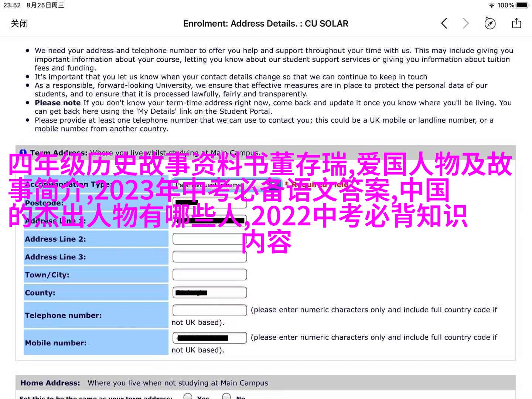Select Yes for same home address
532x399 pixels.
pyautogui.click(x=188, y=396)
